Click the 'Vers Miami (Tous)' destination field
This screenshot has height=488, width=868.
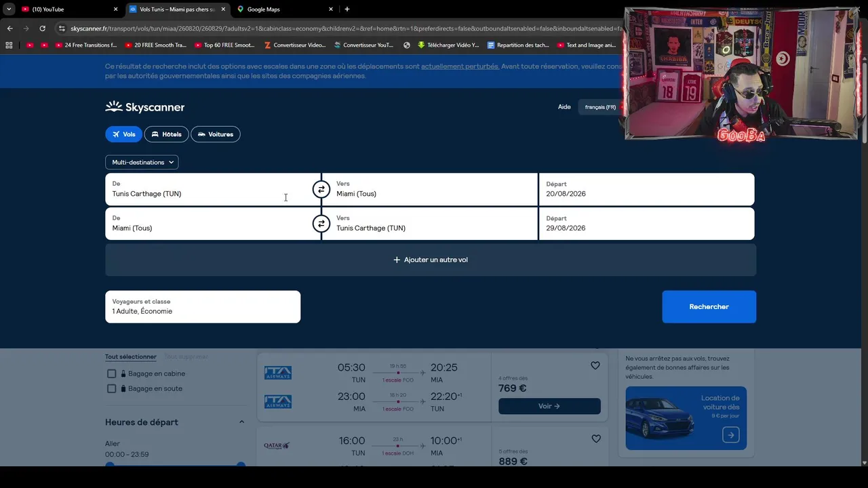430,189
